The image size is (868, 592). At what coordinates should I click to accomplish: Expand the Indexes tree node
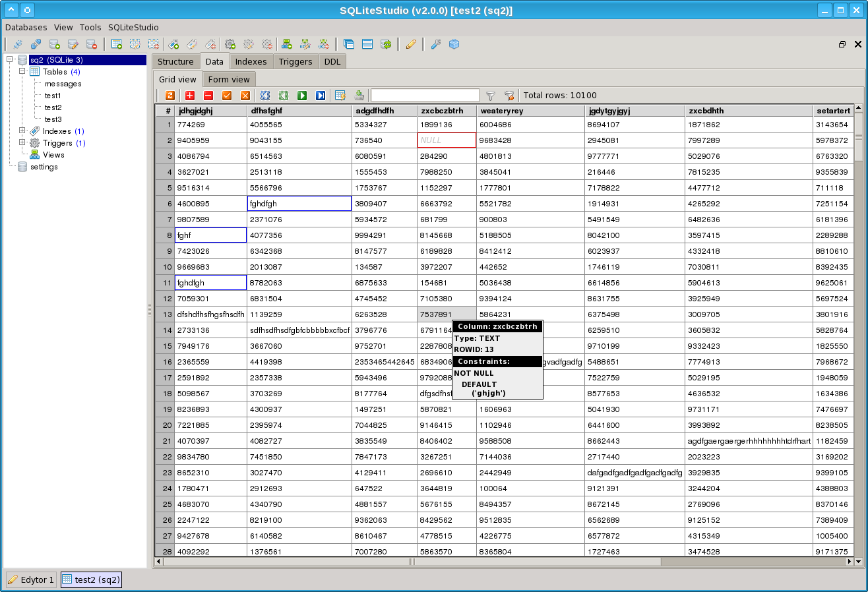22,131
